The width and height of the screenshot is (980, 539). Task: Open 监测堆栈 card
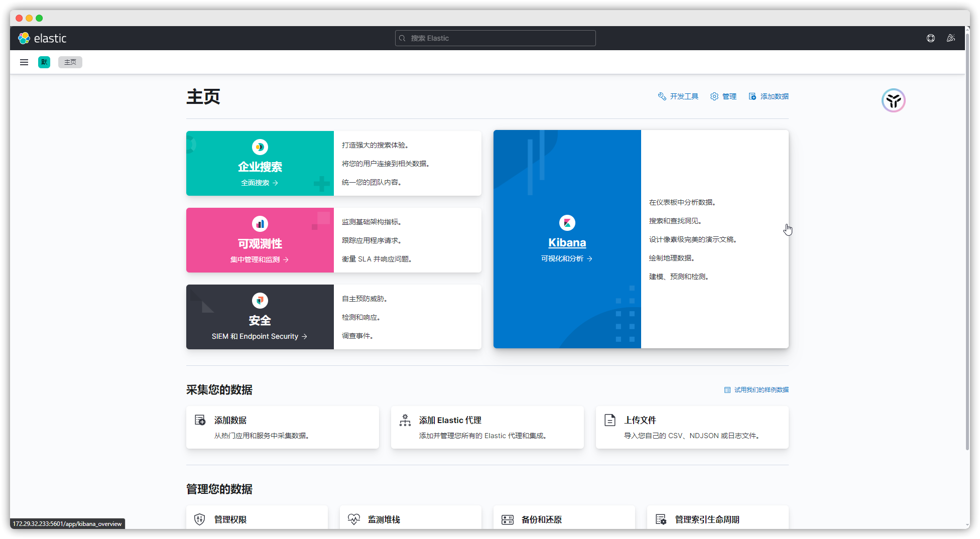[x=411, y=517]
